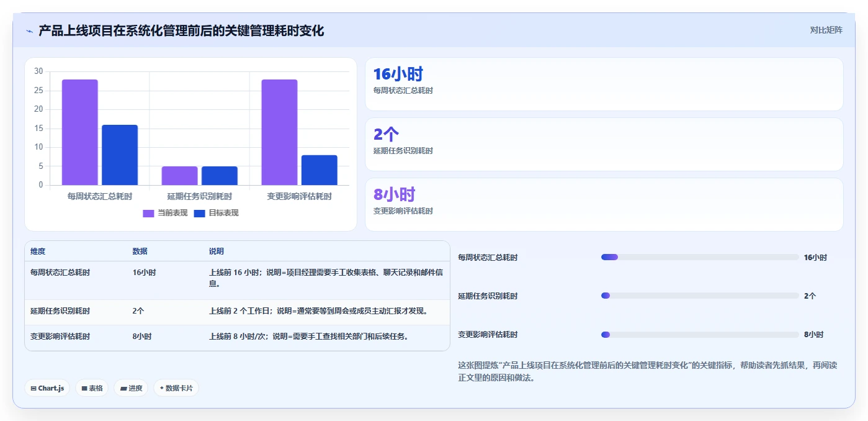
Task: Click the 每周状态汇总耗时 label in the progress list
Action: click(x=488, y=257)
